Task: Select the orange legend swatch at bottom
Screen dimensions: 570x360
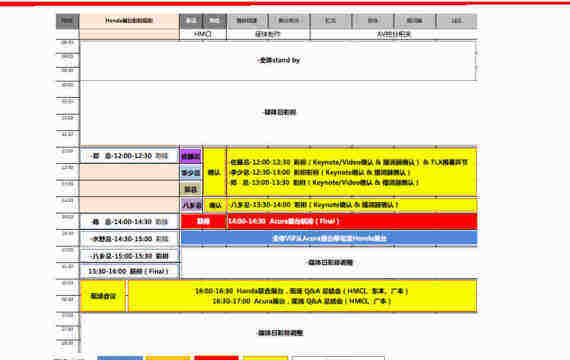Action: (168, 358)
